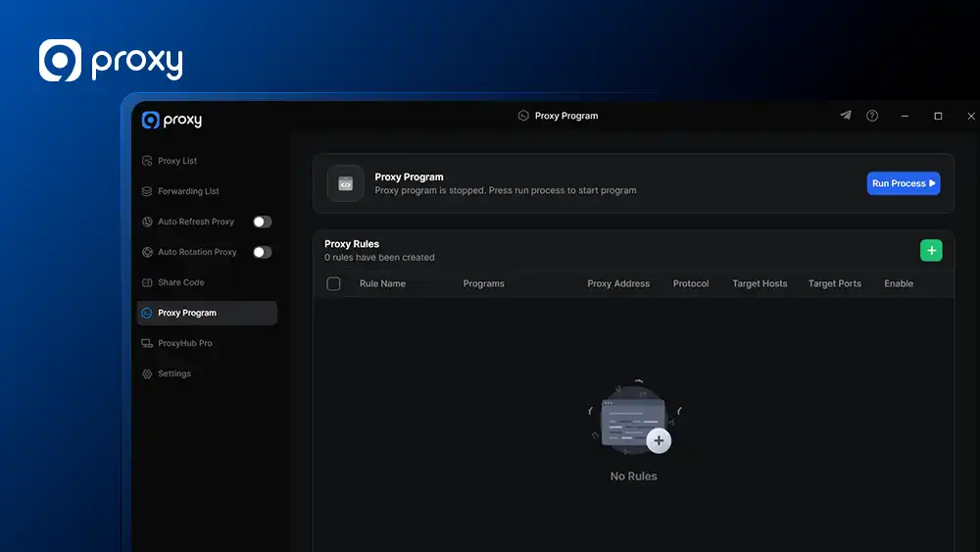Select Share Code in the sidebar
Screen dimensions: 980x552
(181, 282)
